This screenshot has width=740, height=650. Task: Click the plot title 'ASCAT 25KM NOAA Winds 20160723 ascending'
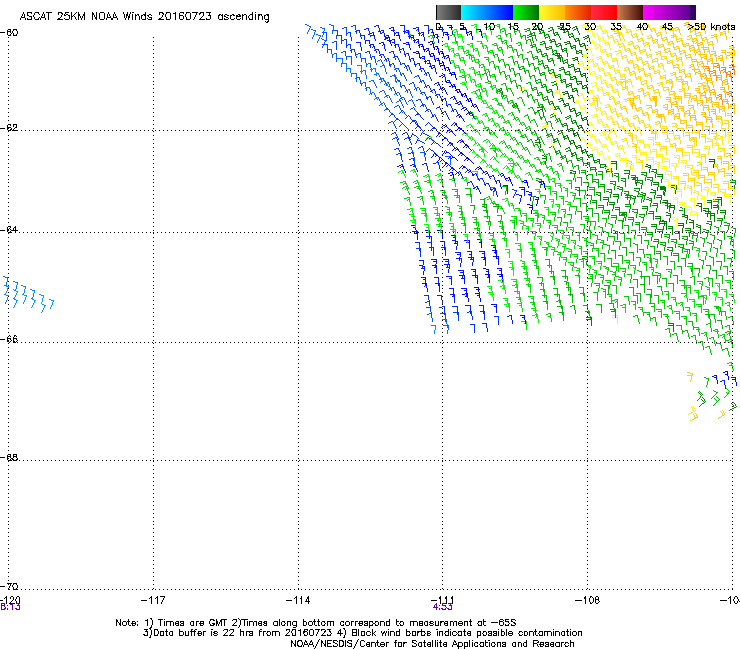(144, 17)
